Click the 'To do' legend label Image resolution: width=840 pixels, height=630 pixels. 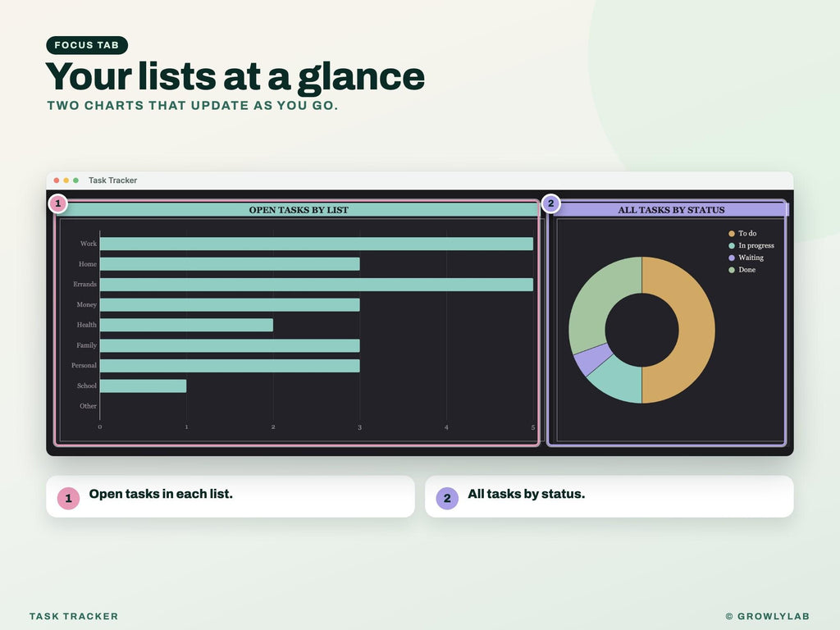[747, 234]
